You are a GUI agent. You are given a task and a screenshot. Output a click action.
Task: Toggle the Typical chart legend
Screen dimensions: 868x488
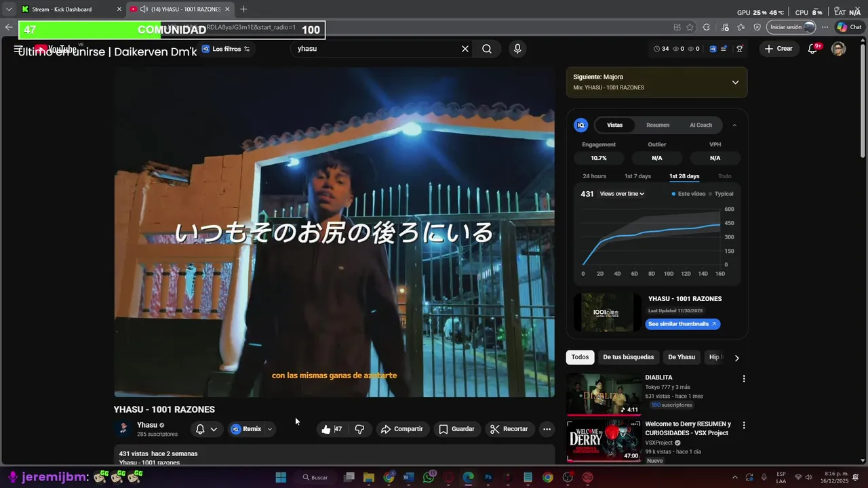[x=721, y=194]
